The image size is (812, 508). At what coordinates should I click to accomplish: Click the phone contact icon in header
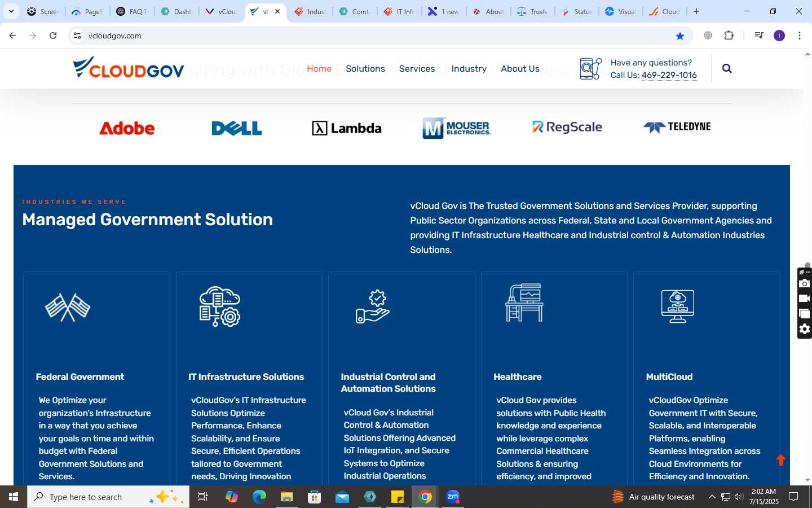coord(591,68)
